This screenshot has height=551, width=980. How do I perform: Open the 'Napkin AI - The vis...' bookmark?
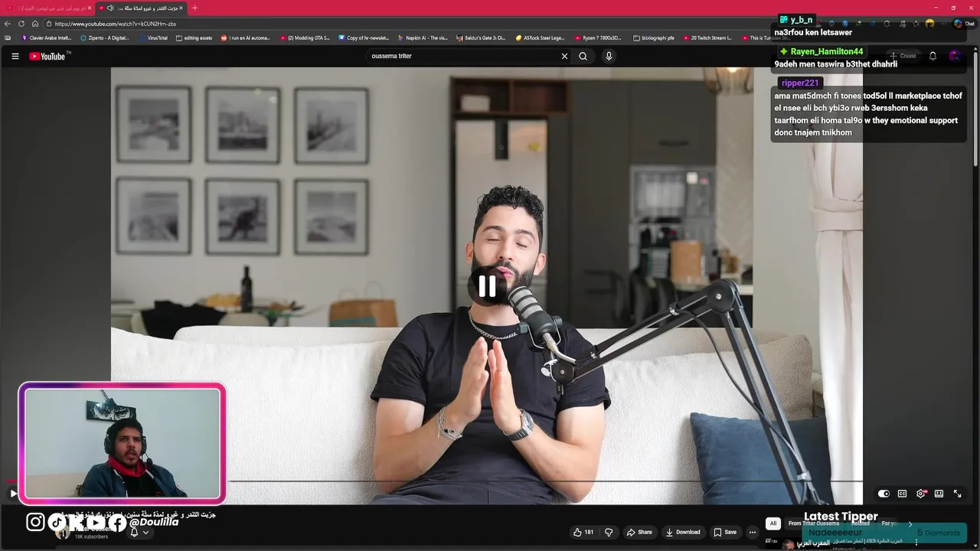[423, 37]
